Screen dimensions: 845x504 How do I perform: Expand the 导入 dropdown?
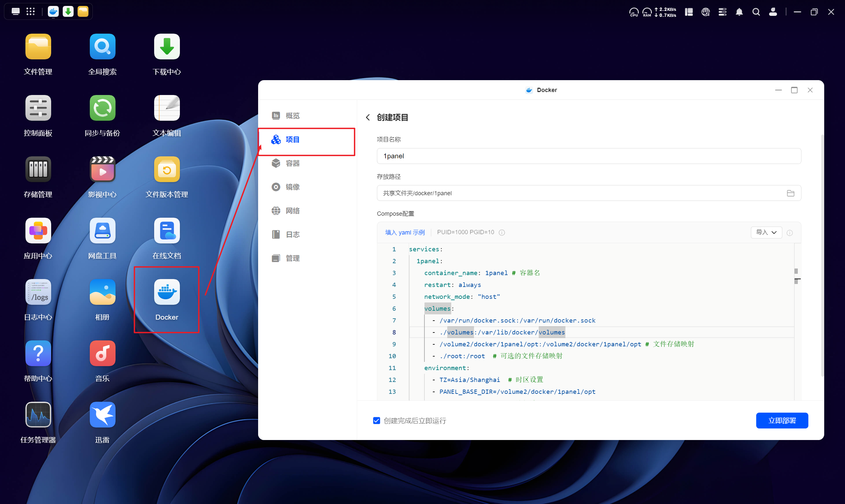click(766, 233)
